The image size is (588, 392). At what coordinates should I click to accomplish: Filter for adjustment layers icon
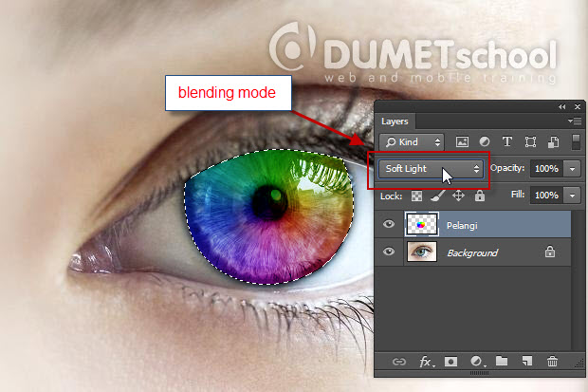click(485, 142)
